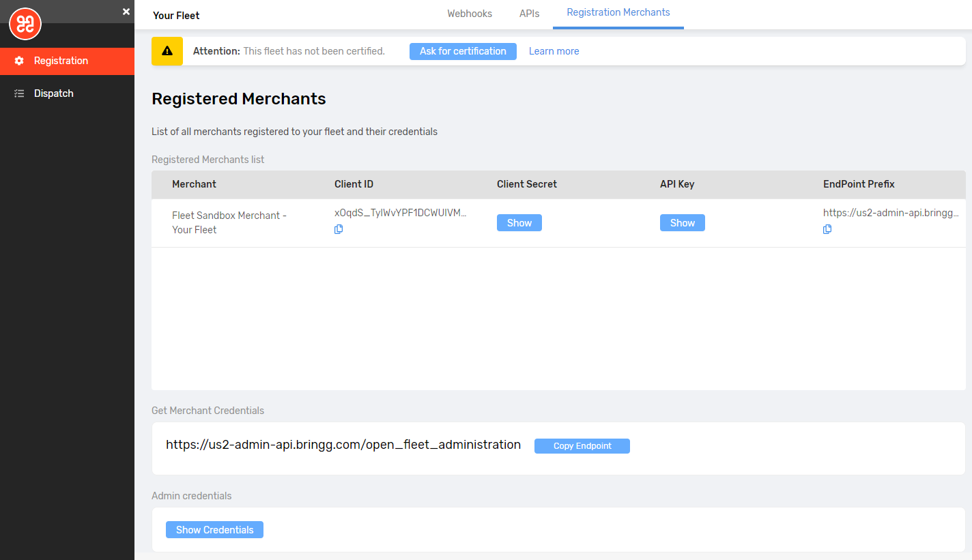Click the yellow warning triangle icon
The height and width of the screenshot is (560, 972).
point(167,51)
